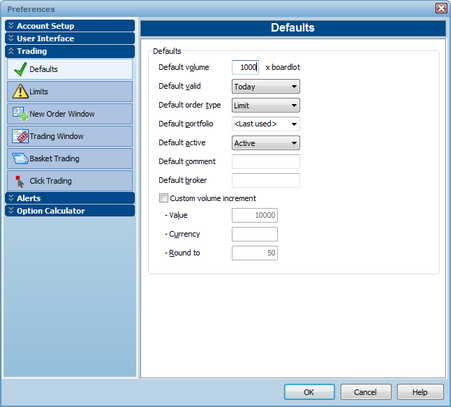
Task: Select the green checkmark Defaults icon
Action: [20, 69]
